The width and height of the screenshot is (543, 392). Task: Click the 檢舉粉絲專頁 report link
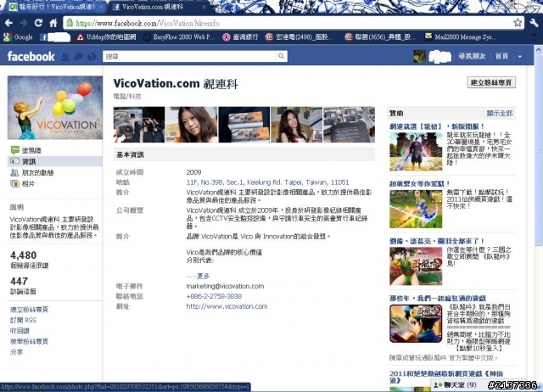29,341
